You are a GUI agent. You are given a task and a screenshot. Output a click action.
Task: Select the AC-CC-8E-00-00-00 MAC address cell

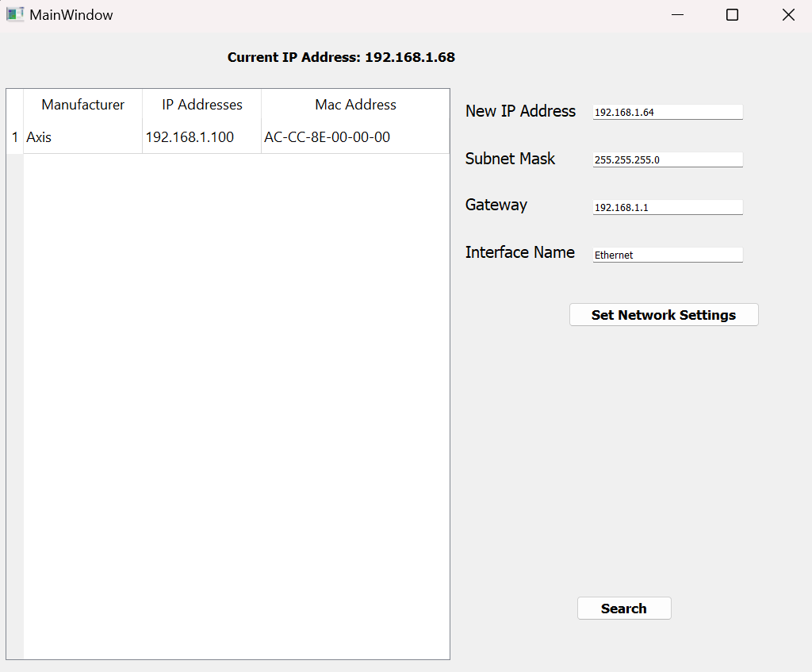355,137
